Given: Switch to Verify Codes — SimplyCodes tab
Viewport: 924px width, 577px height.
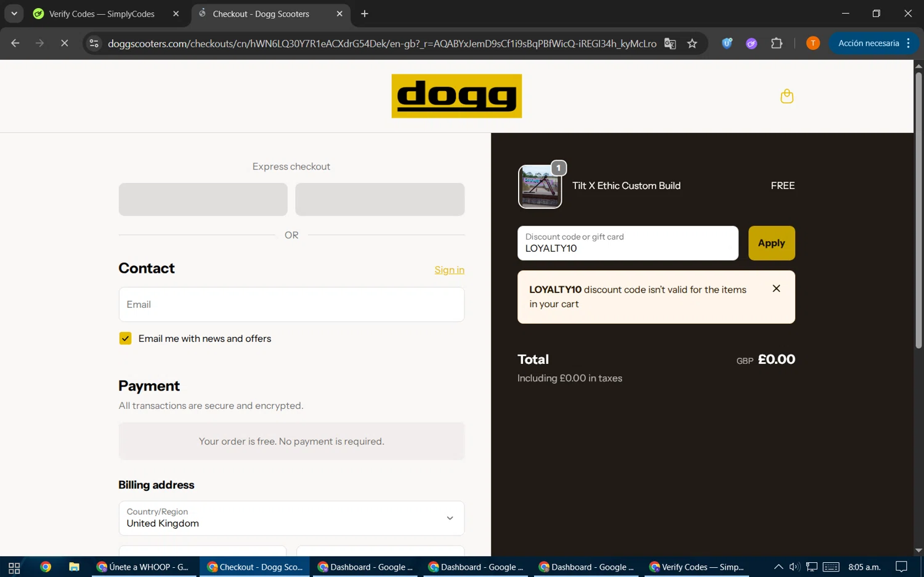Looking at the screenshot, I should pyautogui.click(x=102, y=14).
